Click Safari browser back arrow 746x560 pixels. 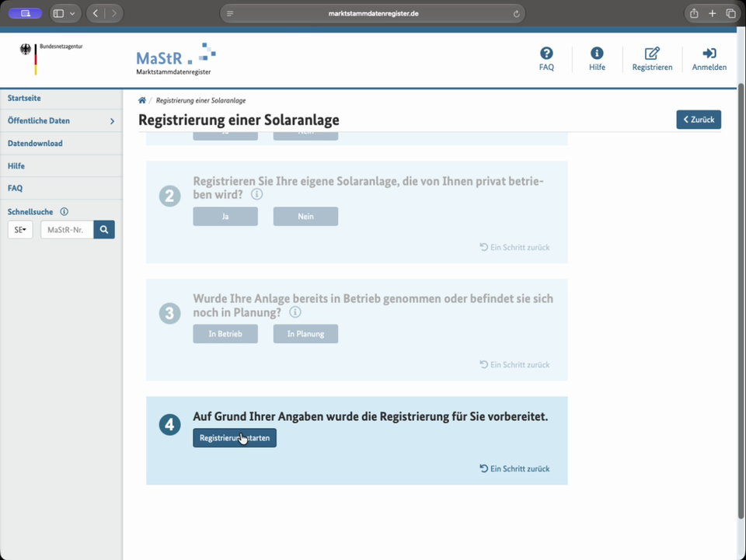pos(96,13)
